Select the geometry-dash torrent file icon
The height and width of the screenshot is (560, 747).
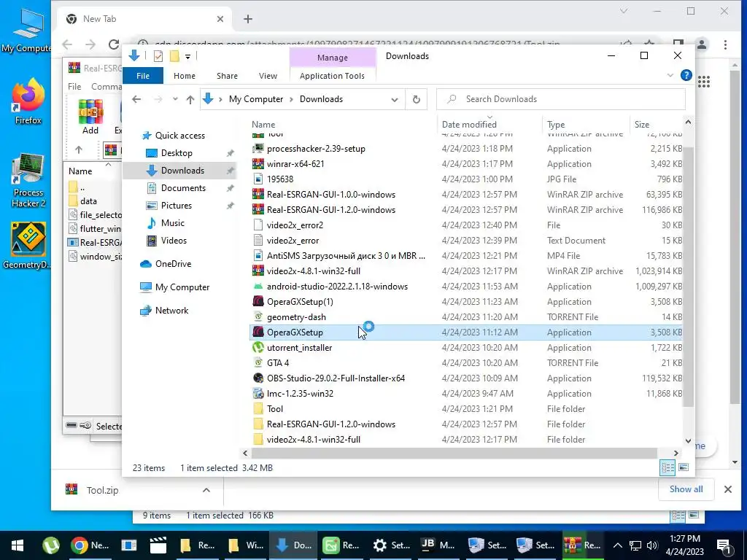click(258, 316)
